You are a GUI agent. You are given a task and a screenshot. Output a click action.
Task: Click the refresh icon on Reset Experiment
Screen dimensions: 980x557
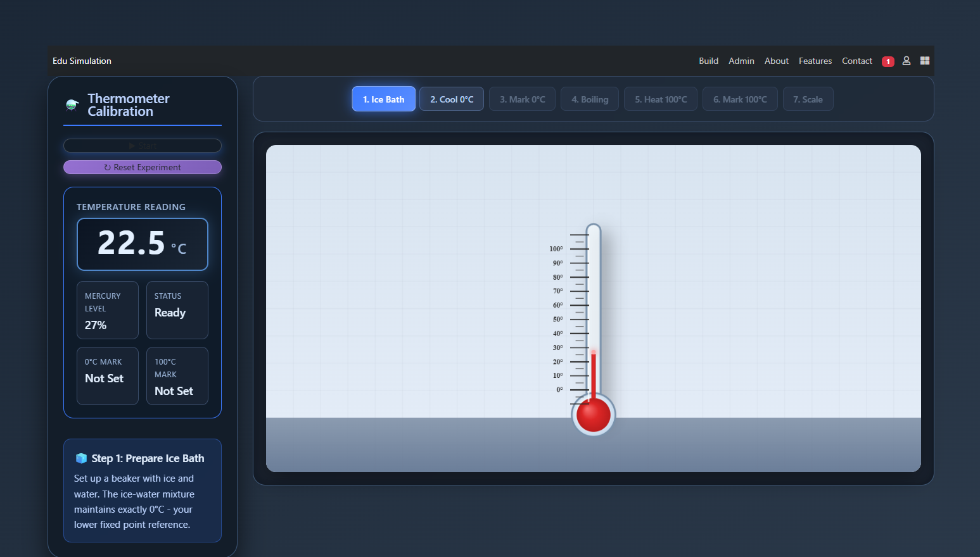tap(108, 167)
